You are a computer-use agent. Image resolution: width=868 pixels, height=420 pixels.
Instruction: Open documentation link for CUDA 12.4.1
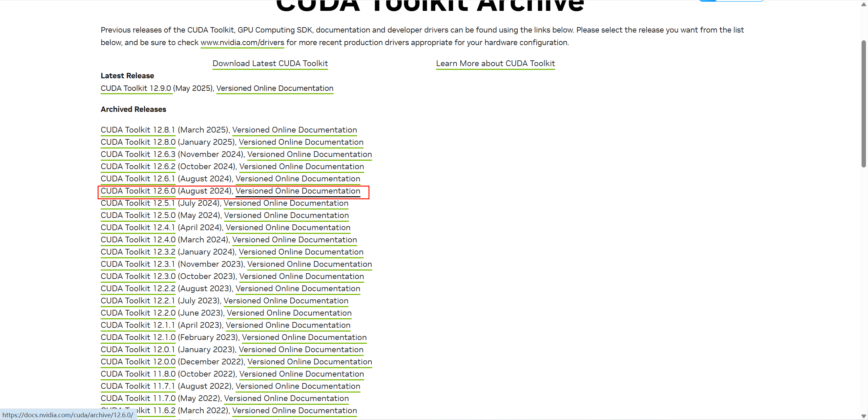click(x=288, y=228)
